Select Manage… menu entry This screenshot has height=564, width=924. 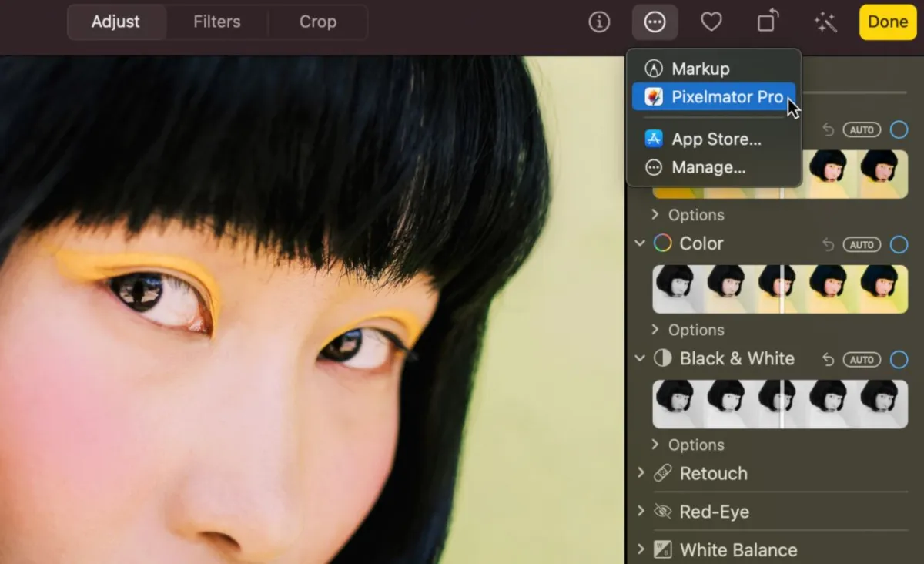[x=714, y=167]
